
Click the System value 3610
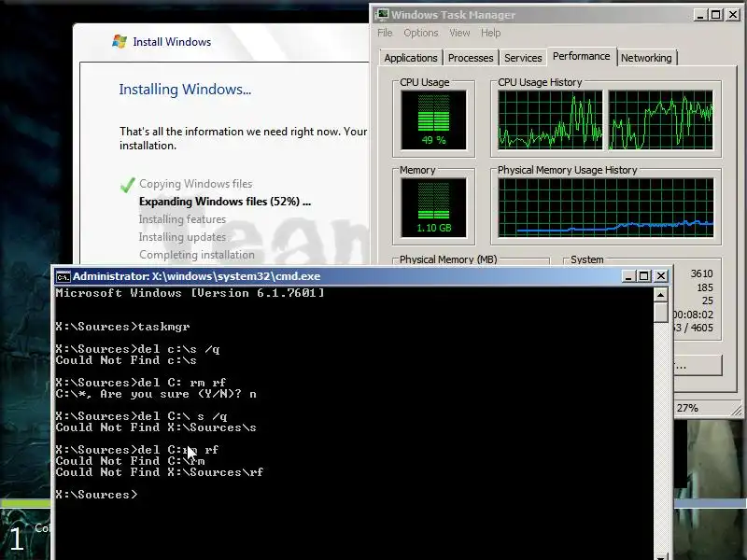(702, 273)
